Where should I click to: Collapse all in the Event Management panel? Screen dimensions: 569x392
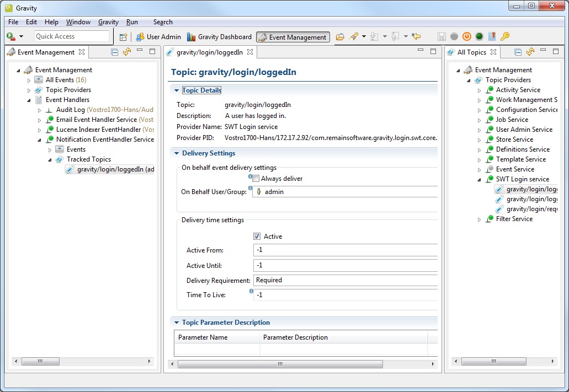click(x=115, y=52)
